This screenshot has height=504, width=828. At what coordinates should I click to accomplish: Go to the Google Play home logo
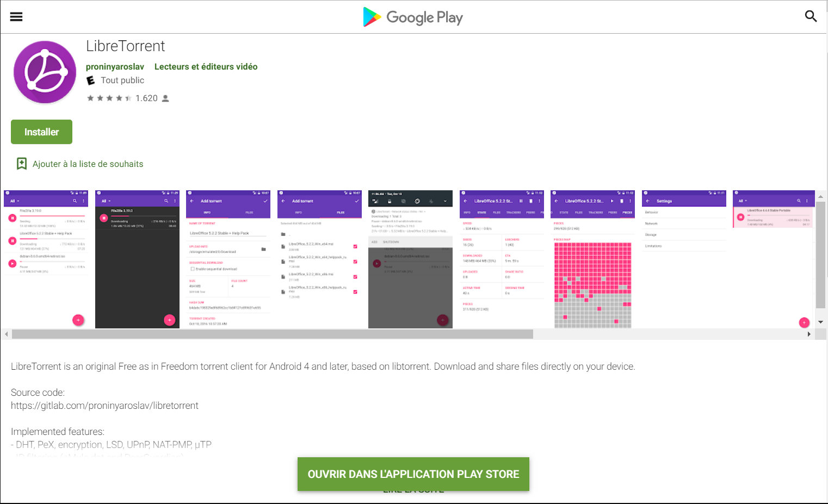pos(413,17)
